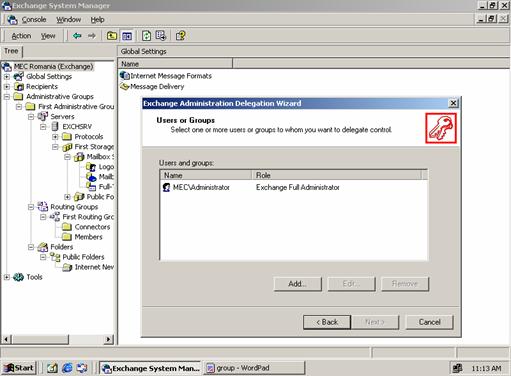Viewport: 511px width, 376px height.
Task: Click the Refresh toolbar icon
Action: (146, 36)
